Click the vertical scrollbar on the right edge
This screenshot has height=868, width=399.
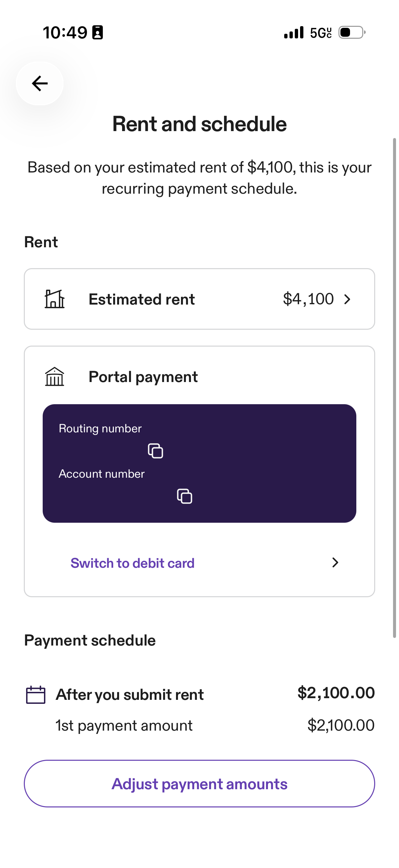point(394,388)
